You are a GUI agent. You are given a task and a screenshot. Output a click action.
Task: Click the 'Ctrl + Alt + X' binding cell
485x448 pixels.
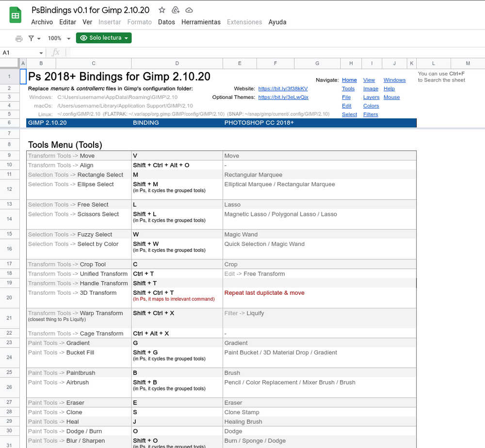(177, 334)
